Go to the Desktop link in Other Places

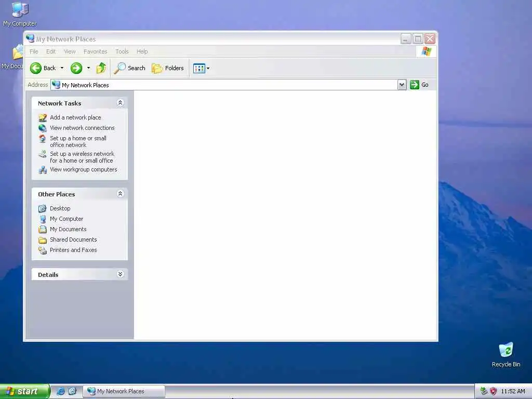click(x=60, y=209)
